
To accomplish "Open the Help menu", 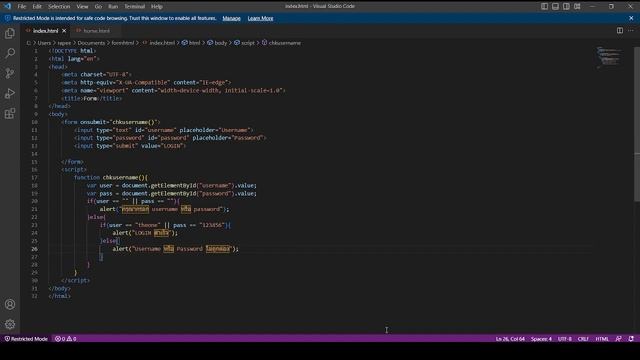I will (157, 7).
